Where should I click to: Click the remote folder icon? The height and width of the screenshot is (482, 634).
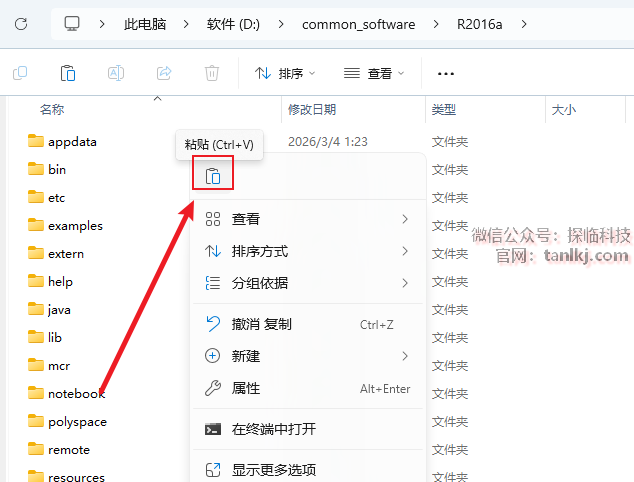click(x=36, y=449)
